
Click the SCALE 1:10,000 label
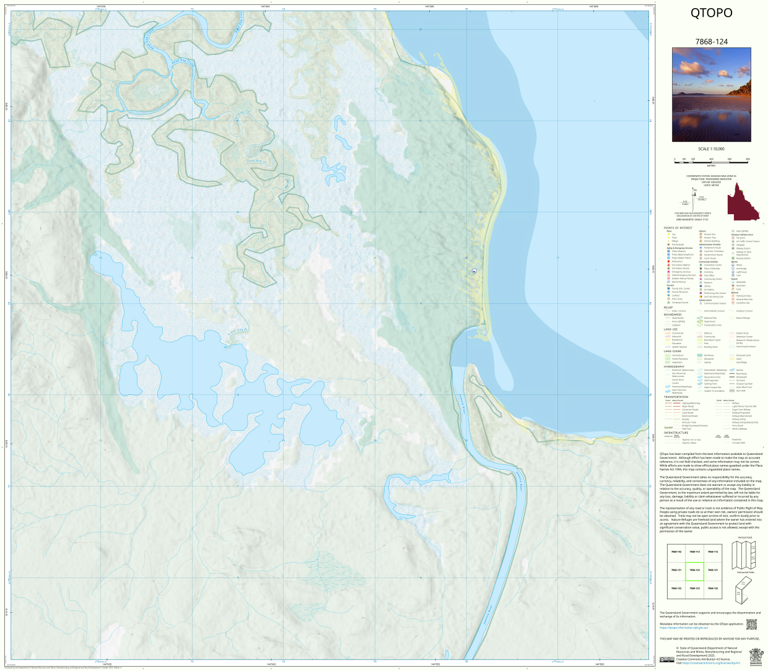click(711, 149)
